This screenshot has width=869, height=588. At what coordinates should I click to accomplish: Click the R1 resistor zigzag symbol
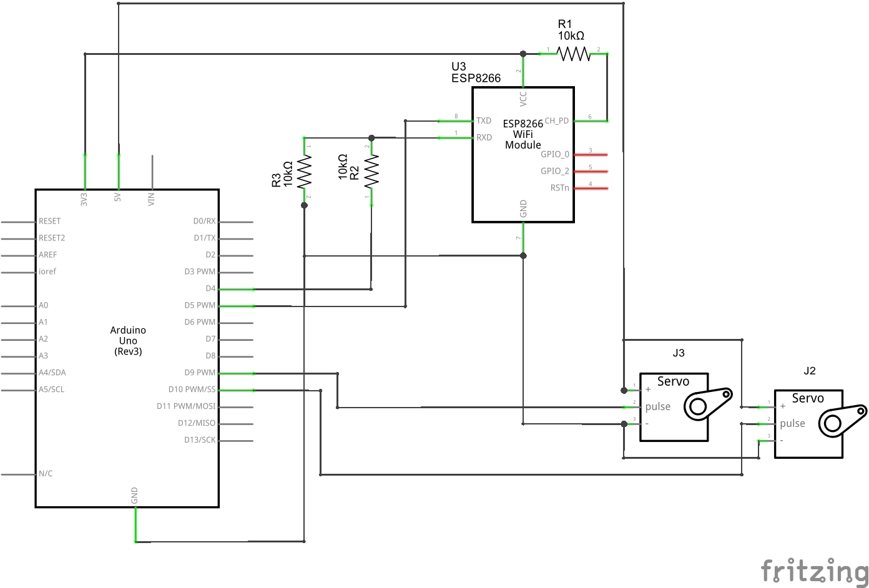coord(574,54)
